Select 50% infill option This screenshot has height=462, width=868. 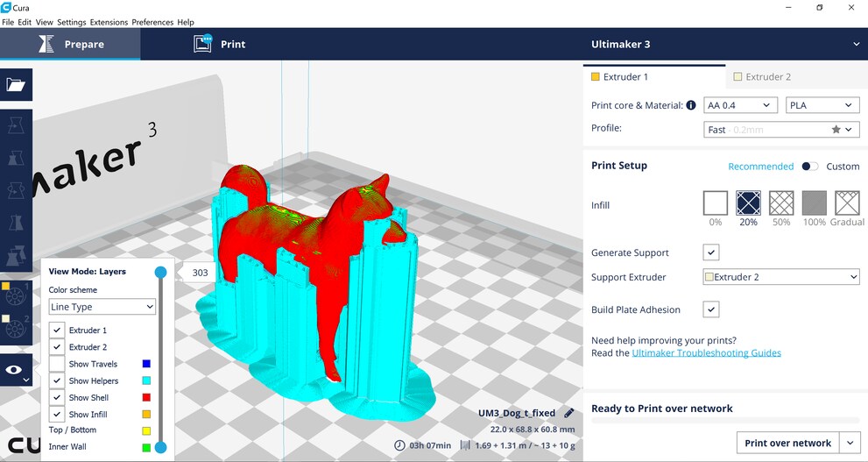(781, 203)
